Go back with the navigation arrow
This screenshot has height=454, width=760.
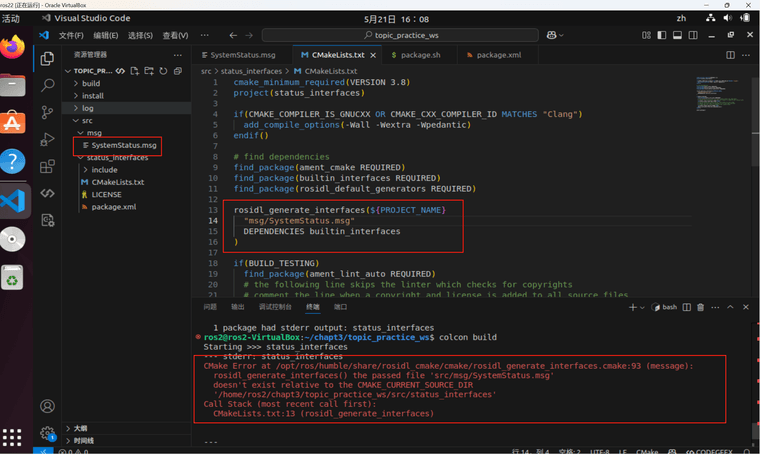[233, 35]
